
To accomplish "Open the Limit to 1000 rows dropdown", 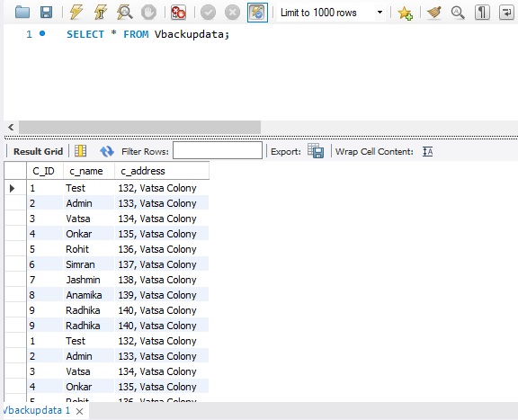I will coord(331,13).
